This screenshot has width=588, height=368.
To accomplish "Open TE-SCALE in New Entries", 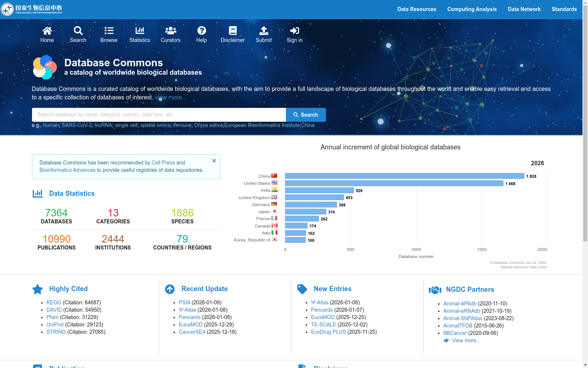I will point(323,325).
